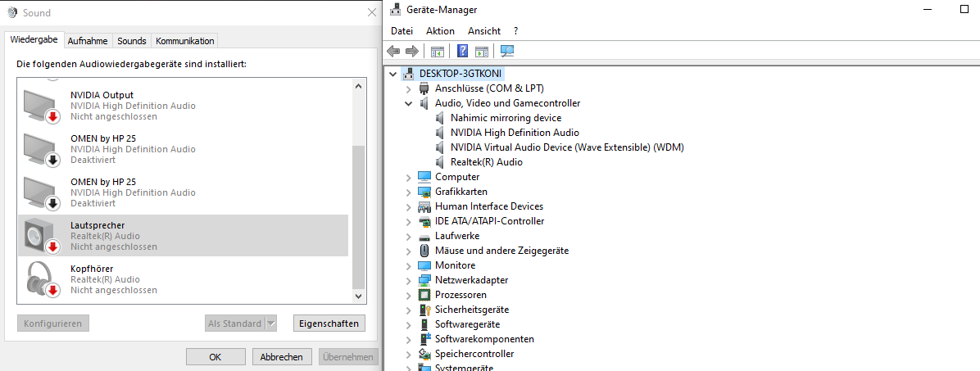Select first deactivated OMEN by HP 25 entry
The image size is (980, 371).
pyautogui.click(x=183, y=149)
